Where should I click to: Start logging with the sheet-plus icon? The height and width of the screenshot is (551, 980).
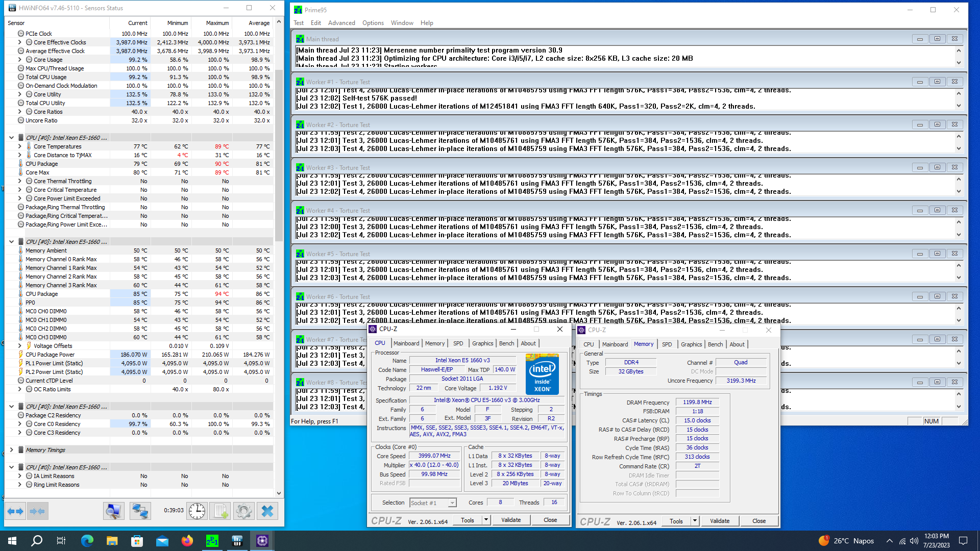[x=220, y=511]
